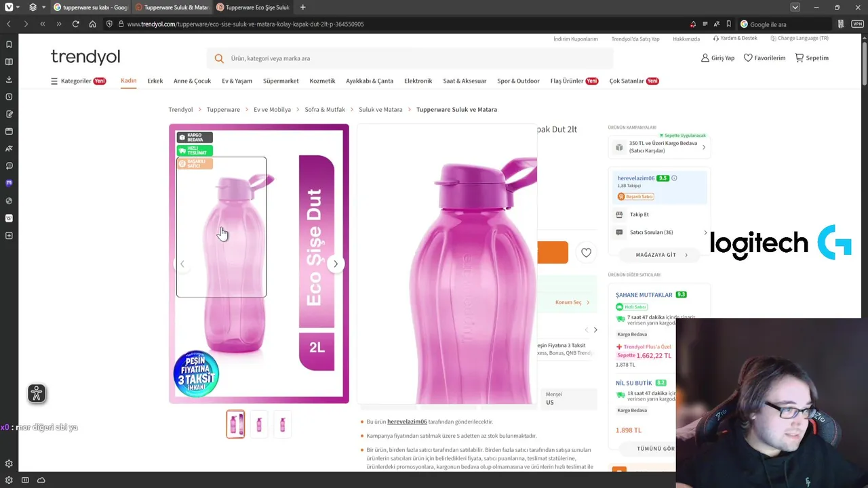Open the sync cloud icon in status bar

(x=41, y=480)
